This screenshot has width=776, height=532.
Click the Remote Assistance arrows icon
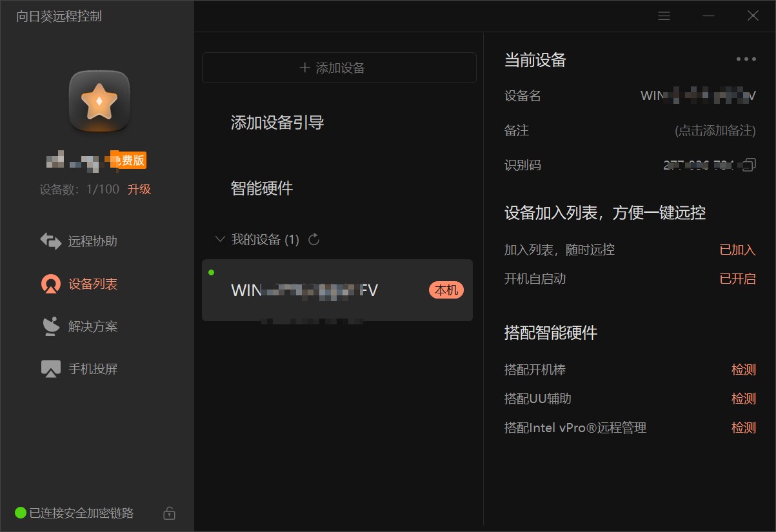tap(51, 241)
